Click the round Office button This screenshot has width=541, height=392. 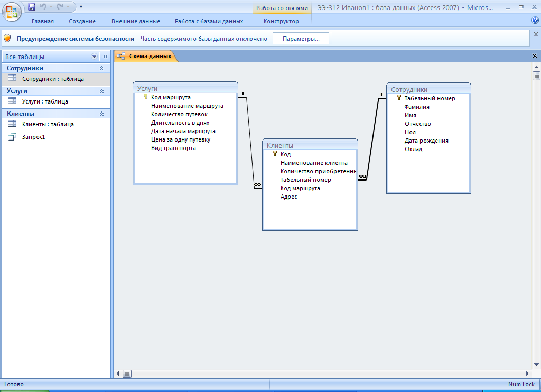tap(12, 13)
